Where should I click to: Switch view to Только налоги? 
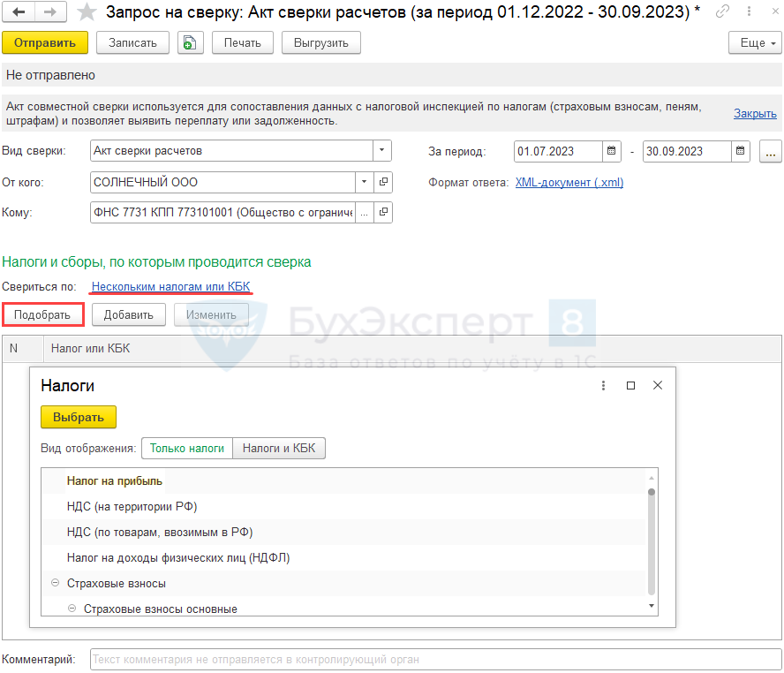tap(187, 448)
